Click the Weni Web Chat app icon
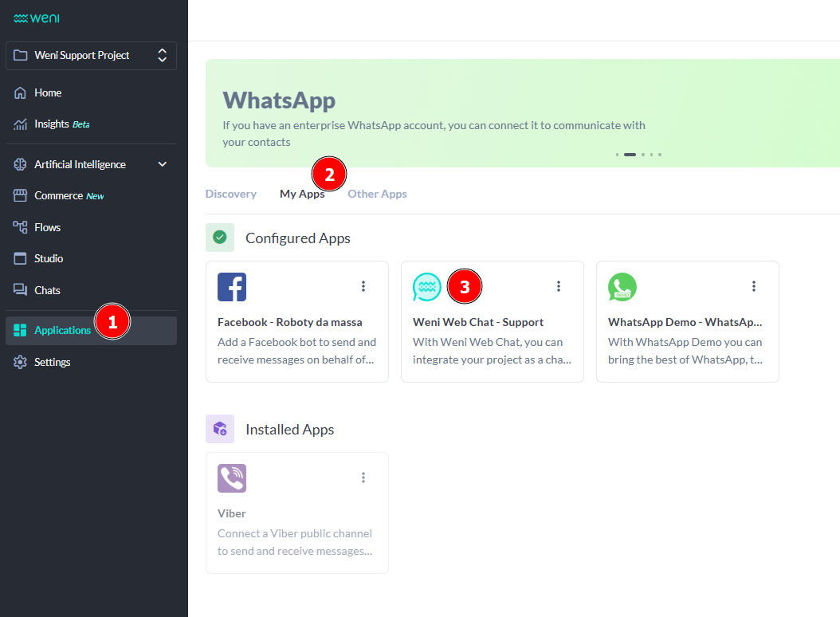Viewport: 840px width, 617px height. click(427, 286)
